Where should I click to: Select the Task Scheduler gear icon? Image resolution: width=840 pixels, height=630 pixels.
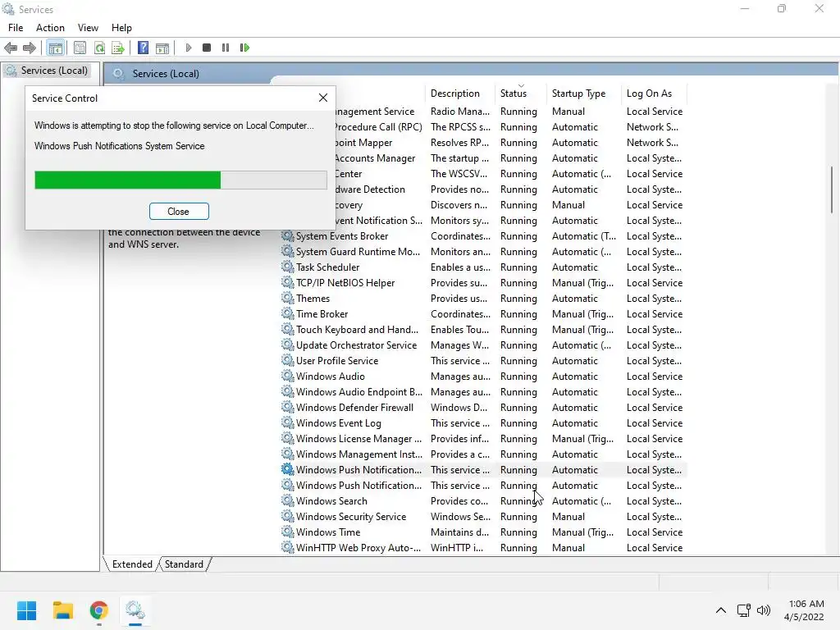288,267
